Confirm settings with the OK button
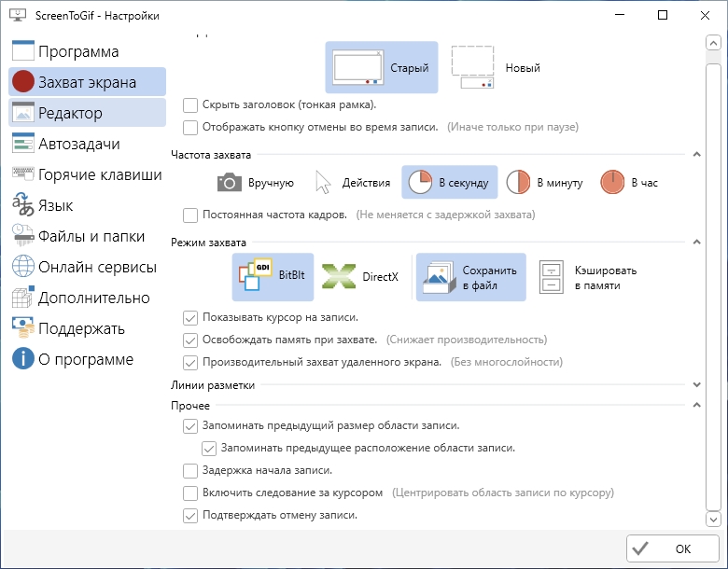Screen dimensions: 728x569 [672, 548]
